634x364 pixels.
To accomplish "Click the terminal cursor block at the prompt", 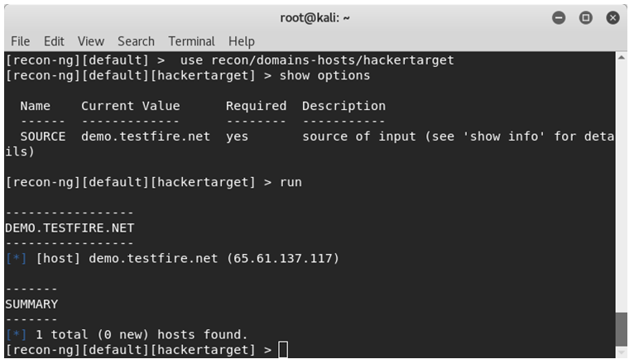I will [x=283, y=350].
